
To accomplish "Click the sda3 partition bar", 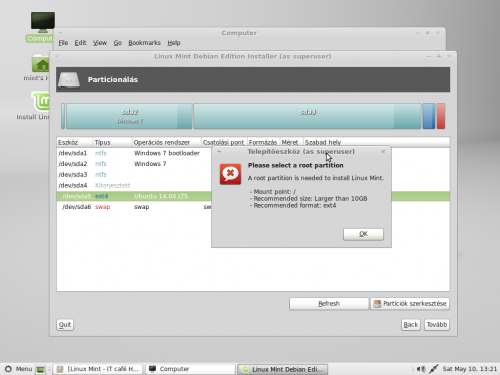I will (307, 116).
